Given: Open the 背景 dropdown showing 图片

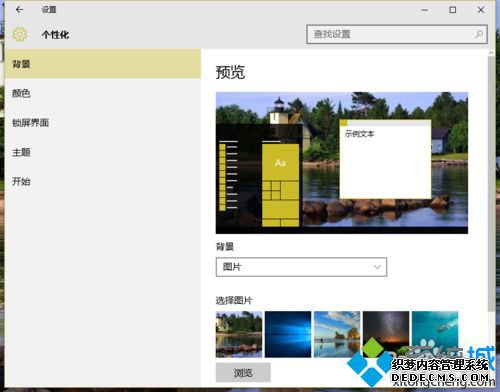Looking at the screenshot, I should (x=301, y=267).
